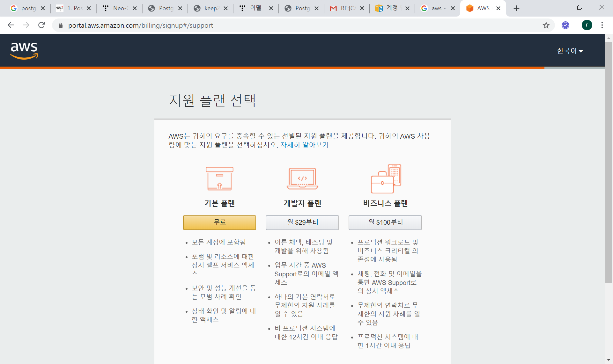Click the scrollbar down arrow

pos(609,360)
